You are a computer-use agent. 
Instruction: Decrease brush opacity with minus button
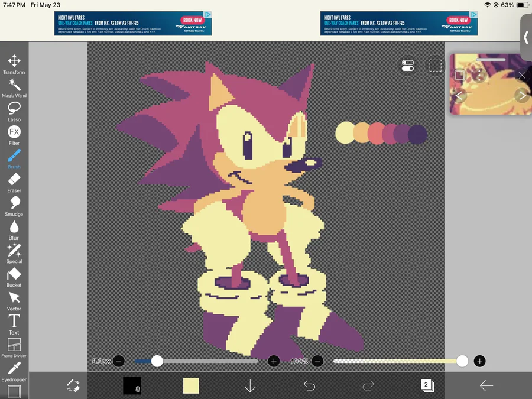[x=317, y=361]
